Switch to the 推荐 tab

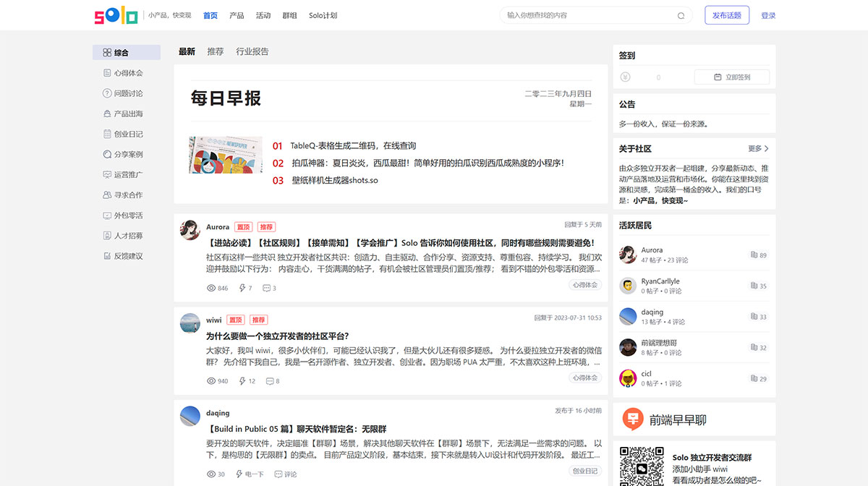(x=215, y=51)
